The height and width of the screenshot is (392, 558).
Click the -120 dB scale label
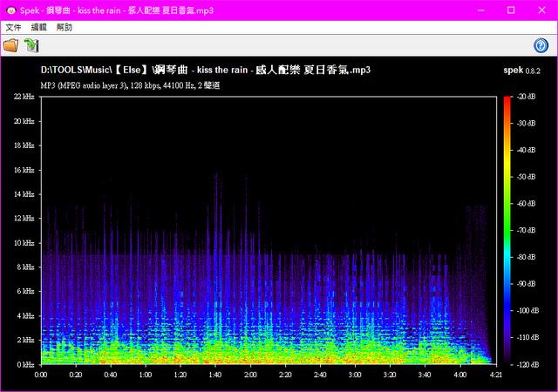pos(526,363)
